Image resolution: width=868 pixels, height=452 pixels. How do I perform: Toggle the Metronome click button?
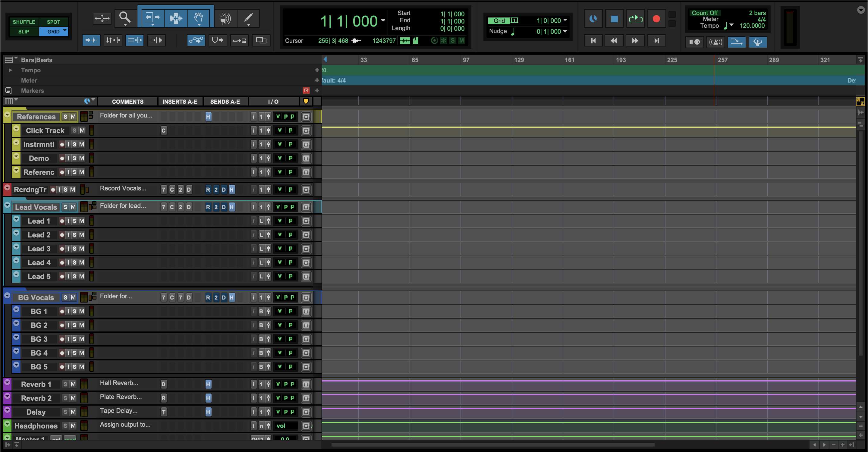[715, 42]
